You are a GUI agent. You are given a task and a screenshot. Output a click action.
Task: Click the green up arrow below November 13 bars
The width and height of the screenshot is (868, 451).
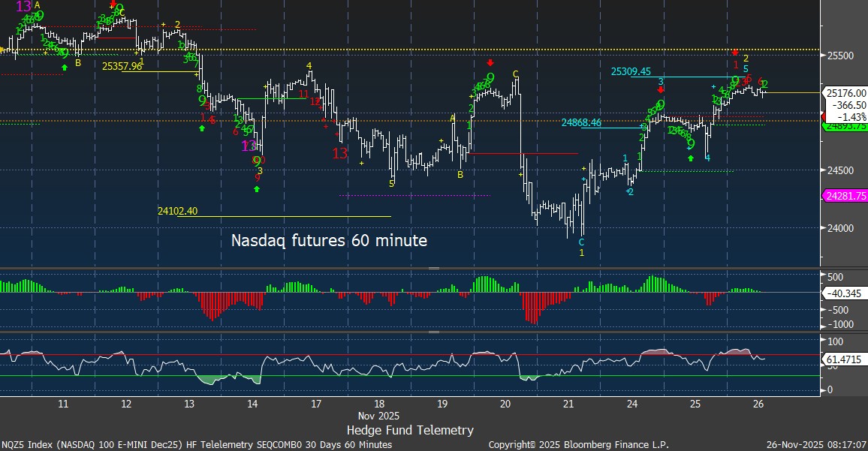click(202, 128)
